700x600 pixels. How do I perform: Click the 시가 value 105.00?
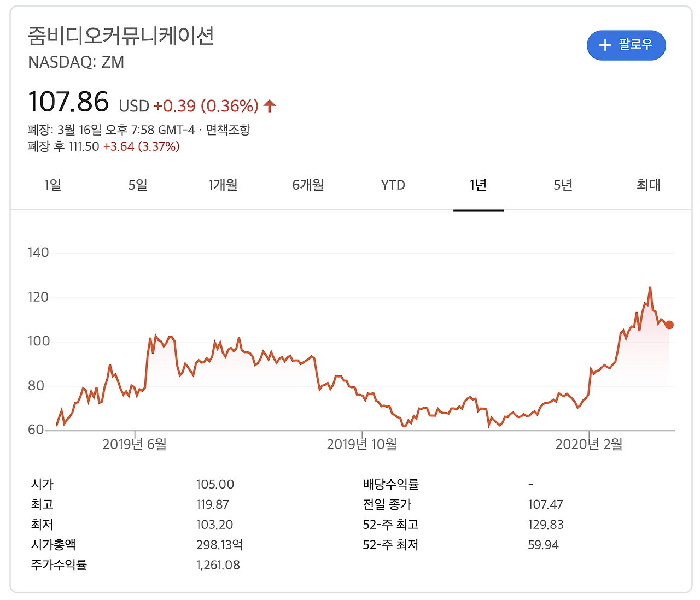(x=215, y=485)
